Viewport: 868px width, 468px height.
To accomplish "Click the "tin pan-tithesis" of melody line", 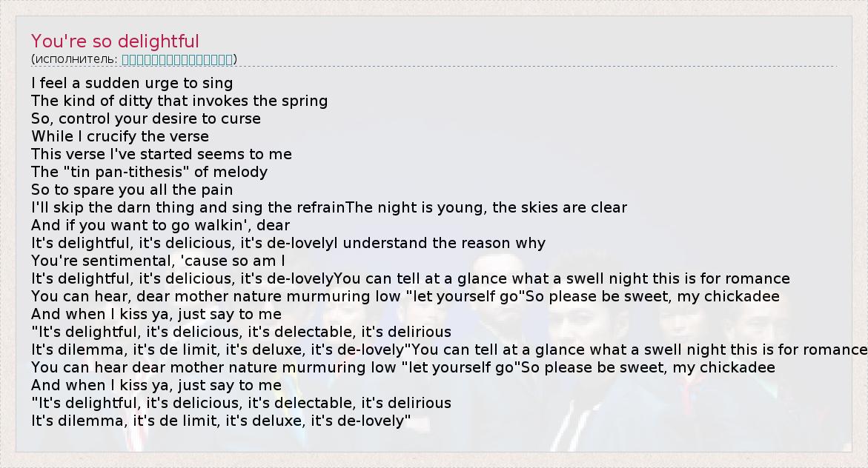I will coord(149,172).
